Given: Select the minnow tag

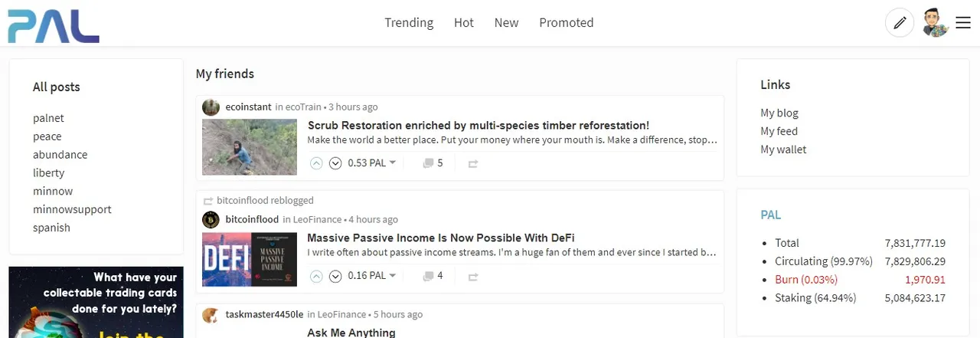Looking at the screenshot, I should (x=53, y=191).
